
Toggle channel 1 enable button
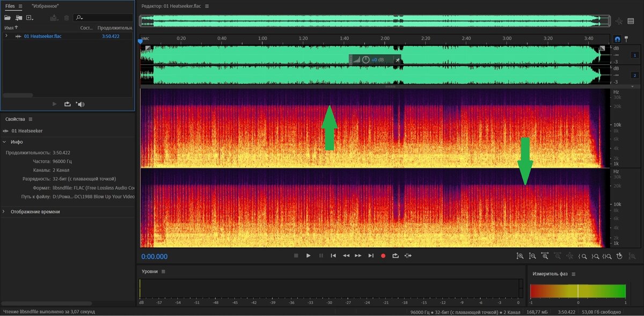[x=634, y=55]
